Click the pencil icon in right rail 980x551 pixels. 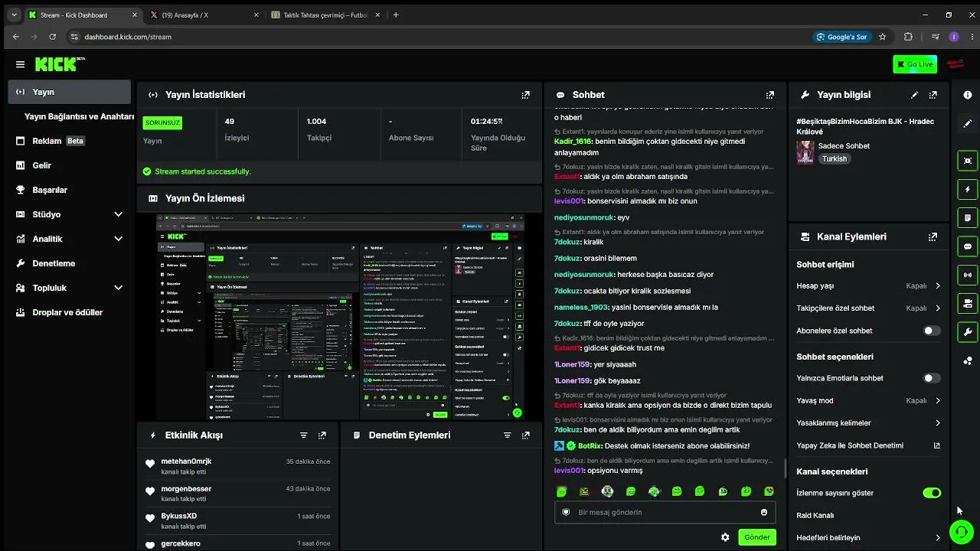[x=968, y=123]
